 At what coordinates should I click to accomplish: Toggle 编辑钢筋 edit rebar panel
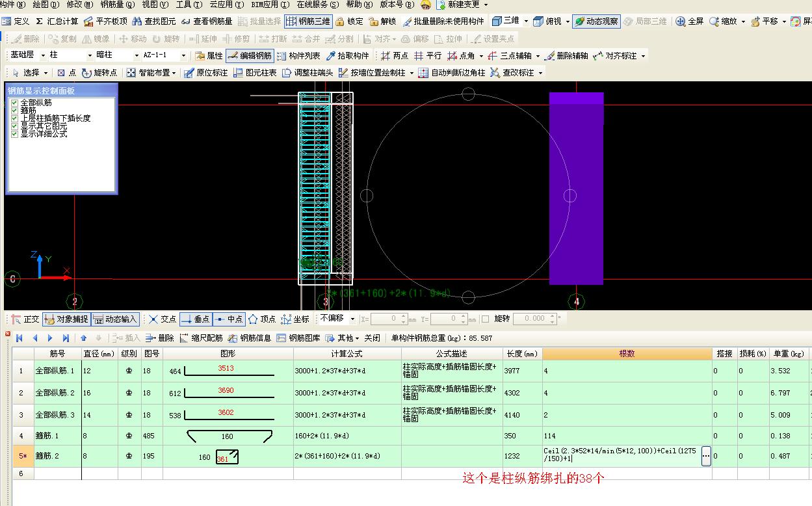pyautogui.click(x=250, y=56)
